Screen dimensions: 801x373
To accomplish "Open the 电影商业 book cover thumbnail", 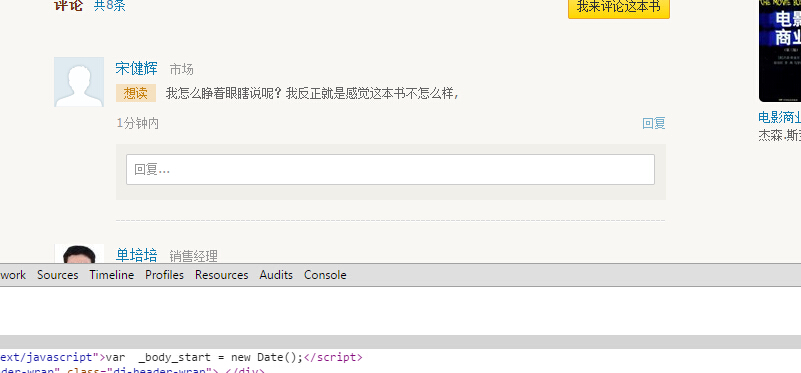I will 780,51.
